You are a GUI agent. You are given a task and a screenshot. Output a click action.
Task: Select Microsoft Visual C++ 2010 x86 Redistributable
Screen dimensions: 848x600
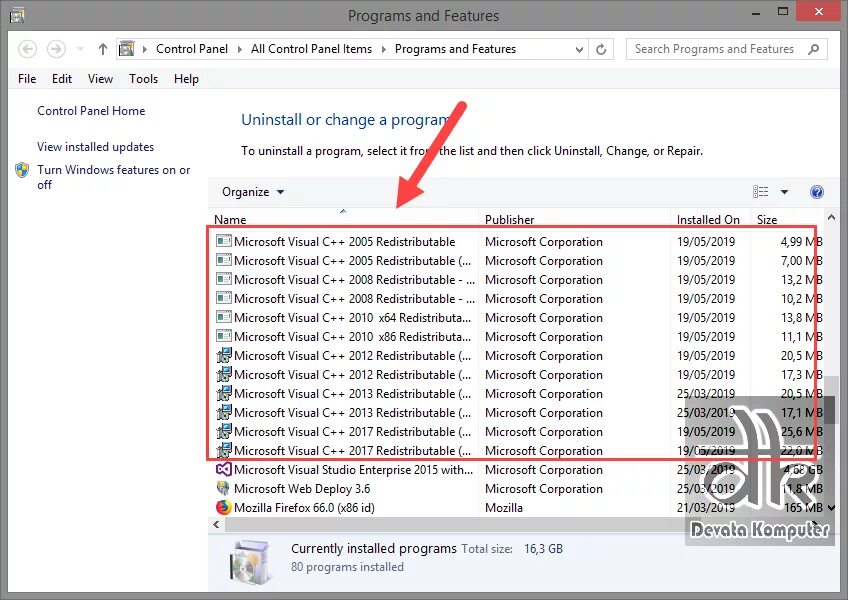point(518,337)
